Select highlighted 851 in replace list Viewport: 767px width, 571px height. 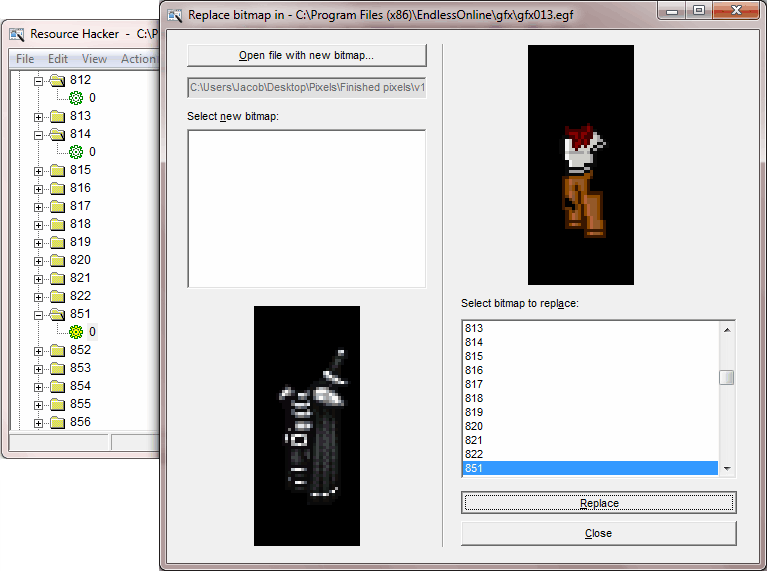coord(590,468)
